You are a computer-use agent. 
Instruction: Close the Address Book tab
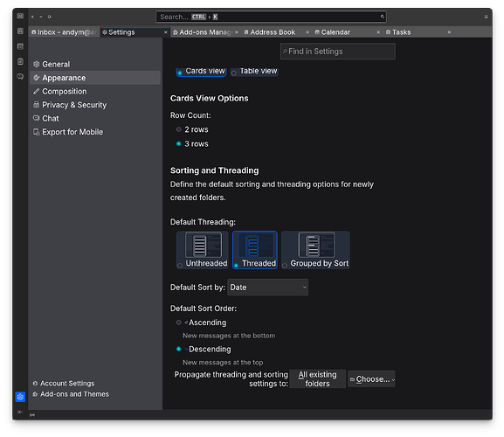pos(307,32)
